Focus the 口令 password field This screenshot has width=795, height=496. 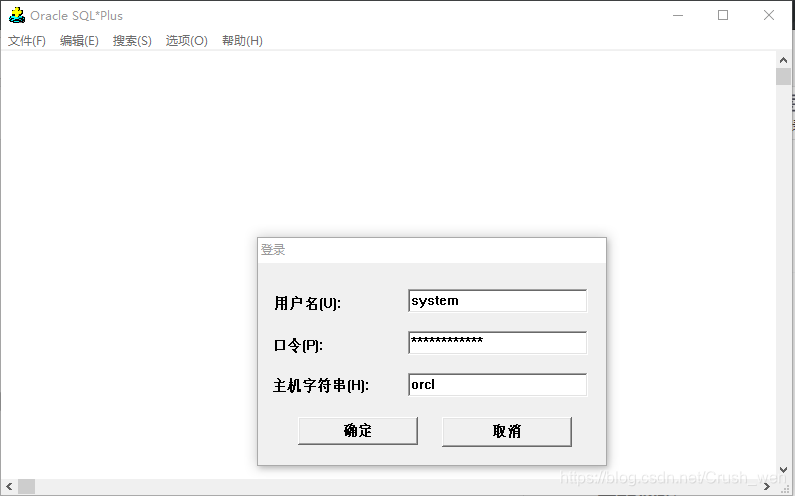click(x=497, y=342)
